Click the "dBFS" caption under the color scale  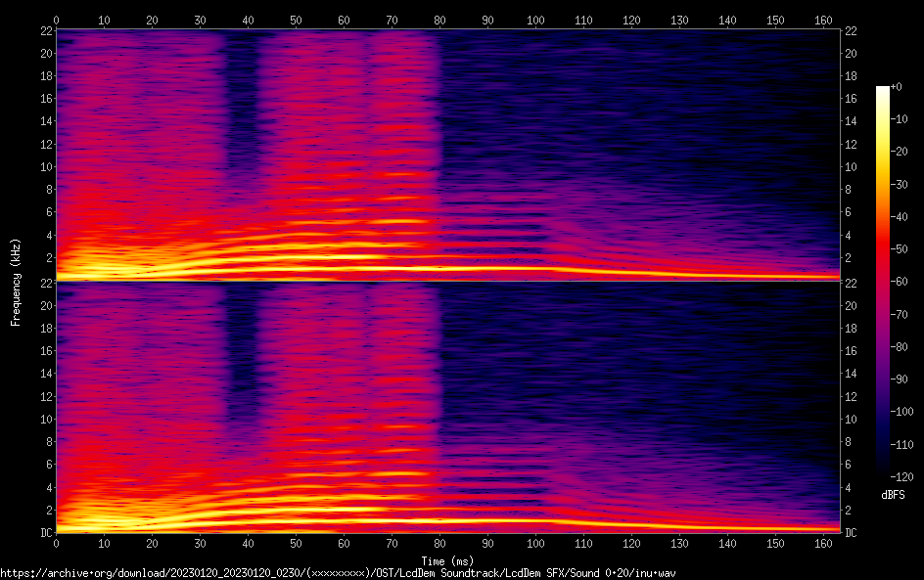(x=892, y=496)
